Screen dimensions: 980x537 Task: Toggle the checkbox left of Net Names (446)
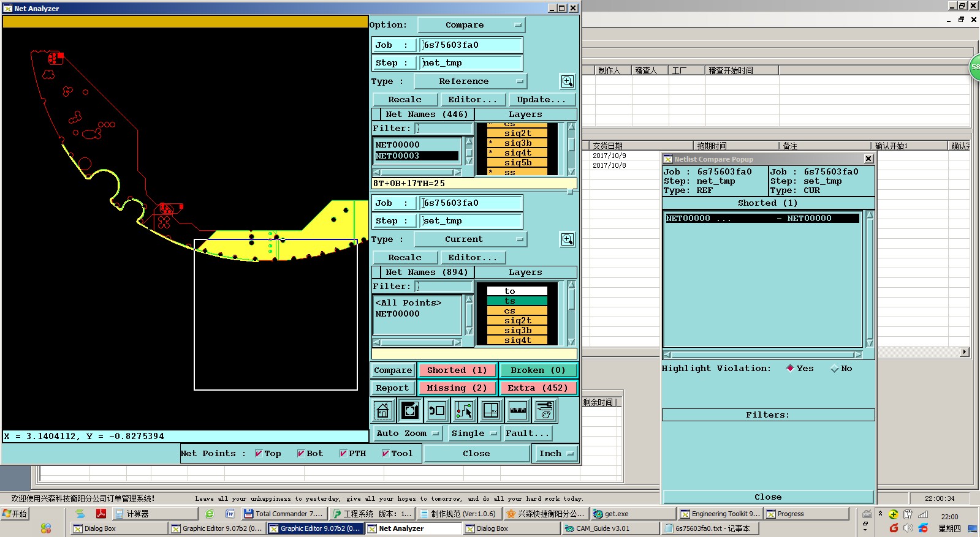pos(376,115)
